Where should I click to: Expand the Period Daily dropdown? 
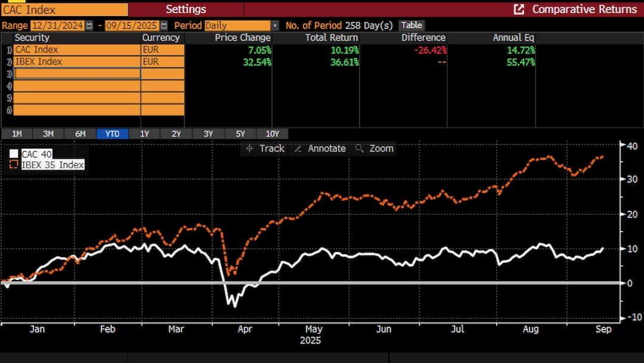click(x=275, y=26)
